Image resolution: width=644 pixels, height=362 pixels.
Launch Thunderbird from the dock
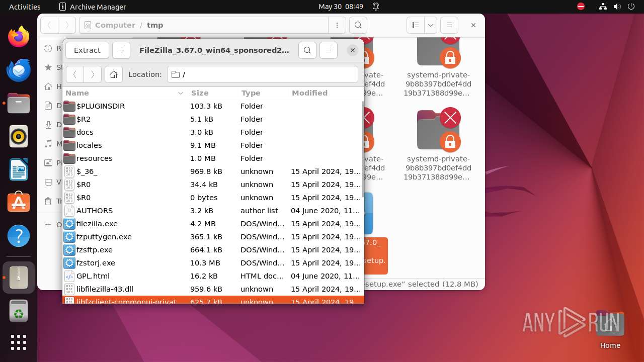pyautogui.click(x=19, y=70)
